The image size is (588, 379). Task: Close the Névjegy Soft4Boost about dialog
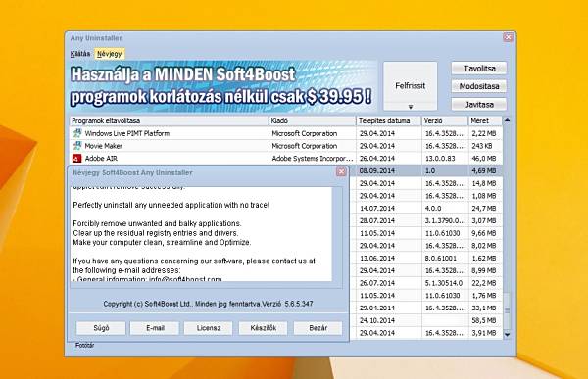click(x=341, y=171)
